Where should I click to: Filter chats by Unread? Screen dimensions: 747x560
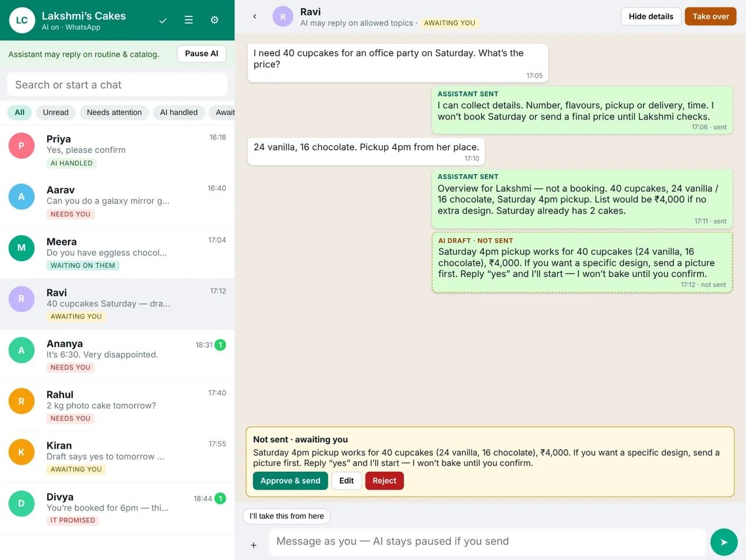pyautogui.click(x=56, y=112)
